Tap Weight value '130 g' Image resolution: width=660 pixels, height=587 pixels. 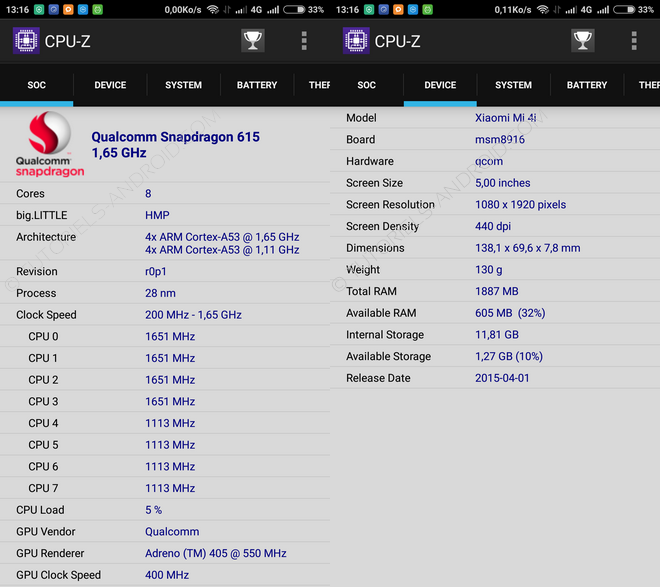point(489,270)
